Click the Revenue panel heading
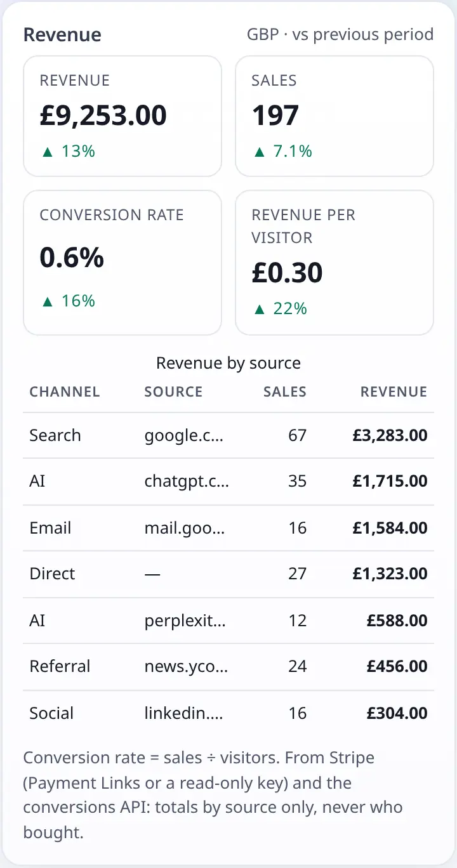The height and width of the screenshot is (868, 457). 62,35
